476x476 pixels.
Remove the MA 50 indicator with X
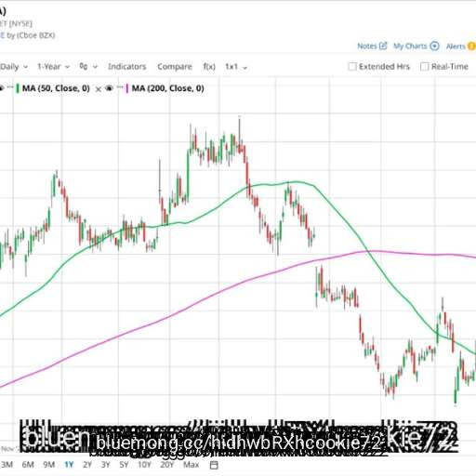coord(98,89)
